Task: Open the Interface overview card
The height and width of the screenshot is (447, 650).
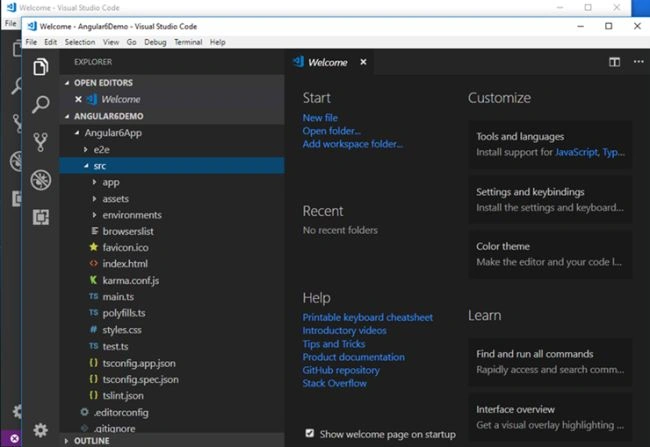Action: [550, 417]
